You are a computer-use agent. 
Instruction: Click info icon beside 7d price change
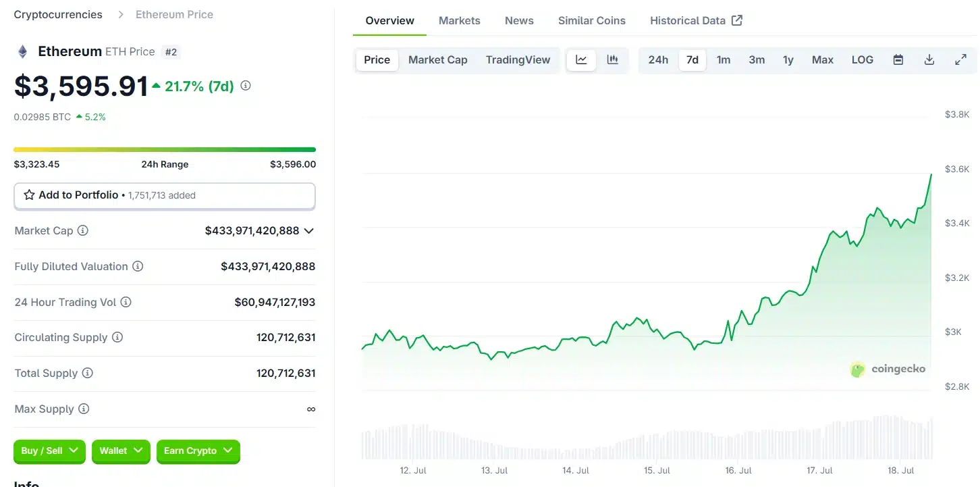(x=246, y=86)
